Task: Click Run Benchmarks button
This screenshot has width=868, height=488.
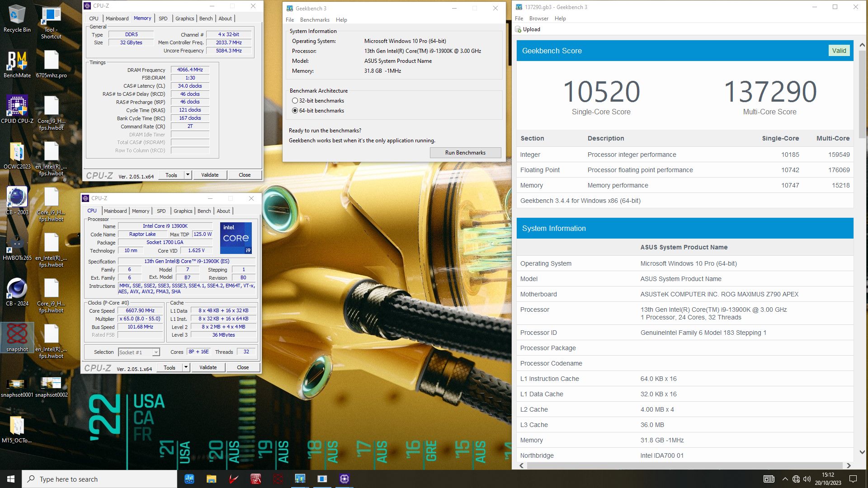Action: (x=465, y=153)
